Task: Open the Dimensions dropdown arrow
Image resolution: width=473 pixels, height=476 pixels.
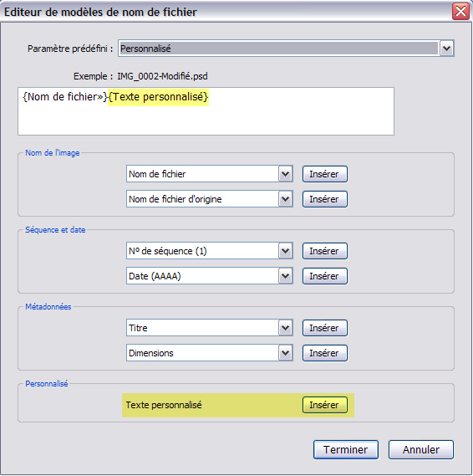Action: coord(285,353)
